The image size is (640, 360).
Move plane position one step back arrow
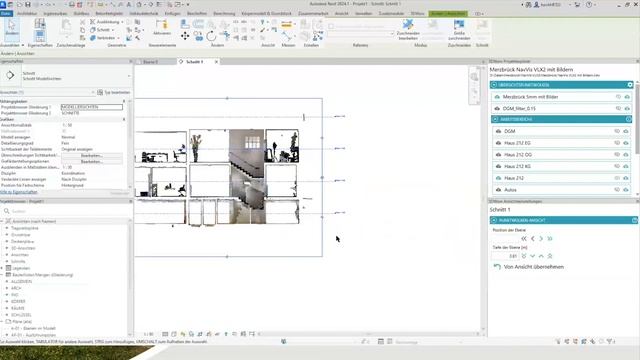(x=533, y=238)
